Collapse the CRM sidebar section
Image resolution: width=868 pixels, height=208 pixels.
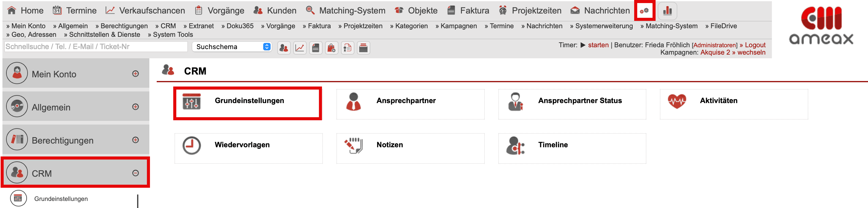pyautogui.click(x=136, y=173)
